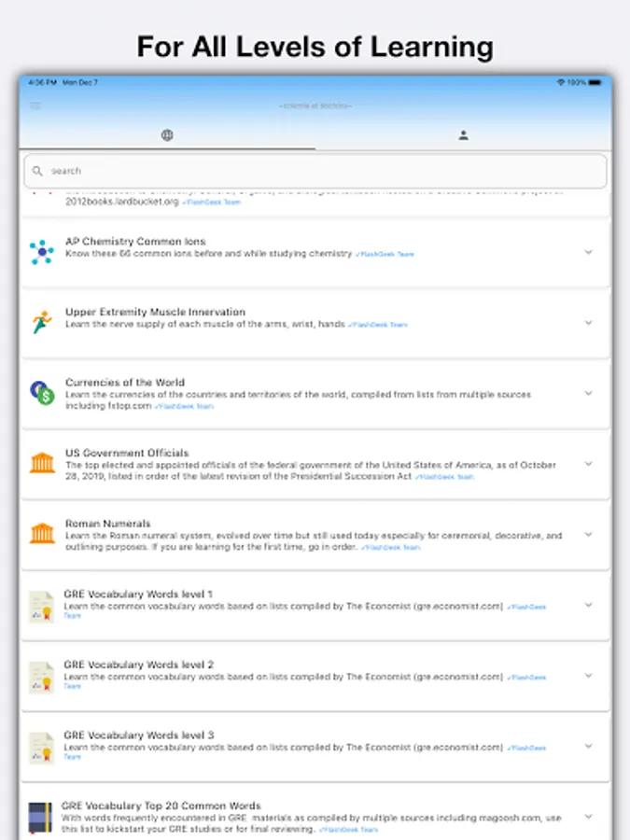The image size is (630, 840).
Task: Expand US Government Officials chevron
Action: point(588,464)
